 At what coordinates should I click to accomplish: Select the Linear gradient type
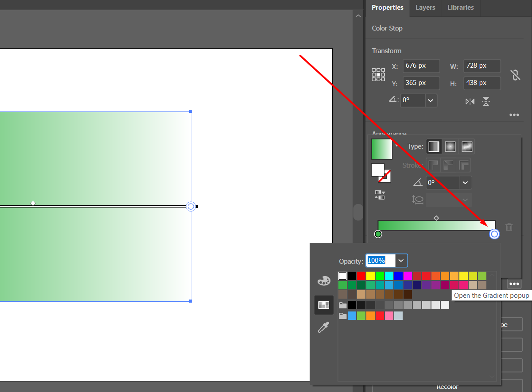point(434,146)
